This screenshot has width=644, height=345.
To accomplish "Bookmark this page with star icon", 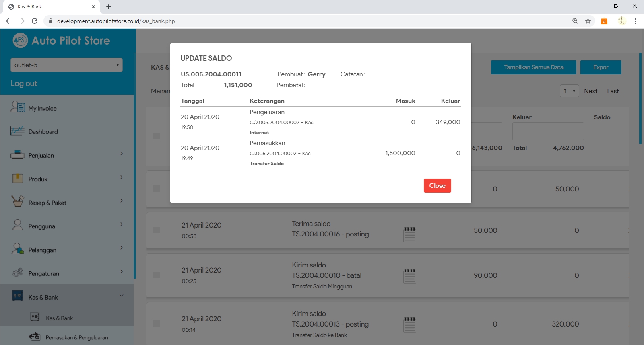I will (x=588, y=21).
